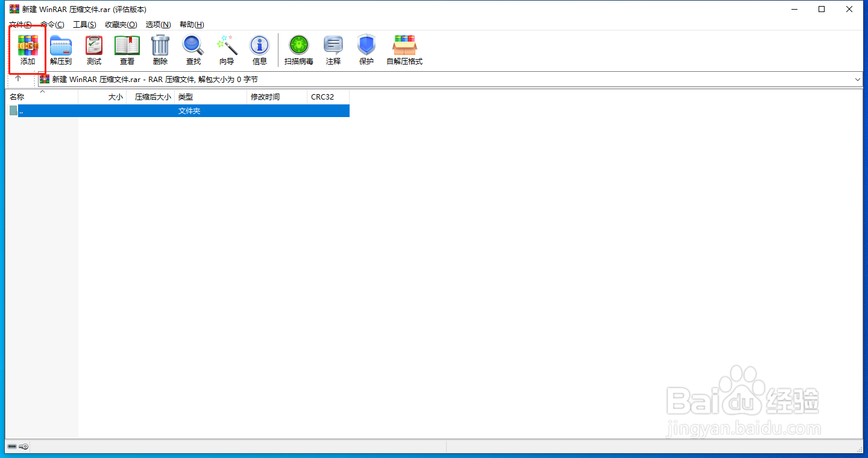This screenshot has width=868, height=458.
Task: Open the Tools (工具) menu
Action: (x=84, y=25)
